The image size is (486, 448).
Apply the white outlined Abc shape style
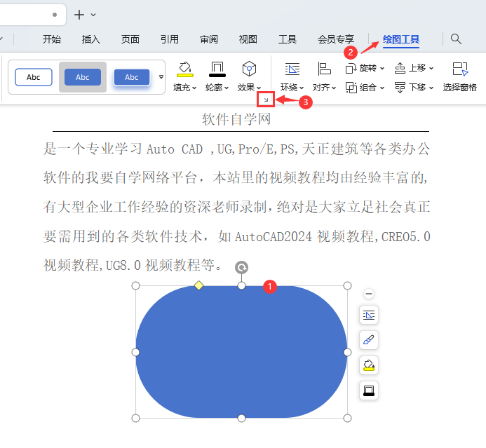(34, 77)
